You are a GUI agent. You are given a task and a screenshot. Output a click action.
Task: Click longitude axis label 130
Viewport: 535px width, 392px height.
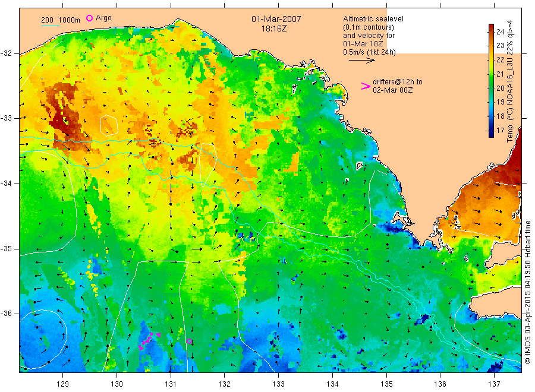click(117, 384)
